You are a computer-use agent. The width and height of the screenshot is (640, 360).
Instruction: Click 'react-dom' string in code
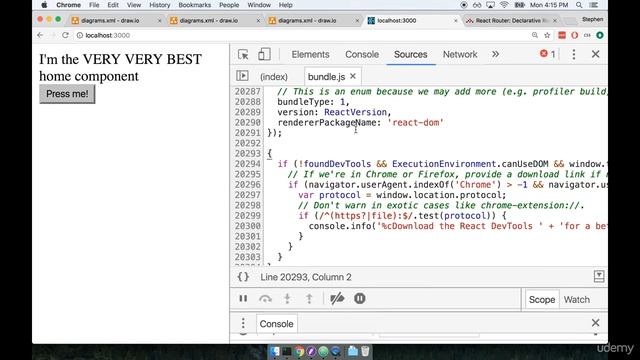click(416, 122)
